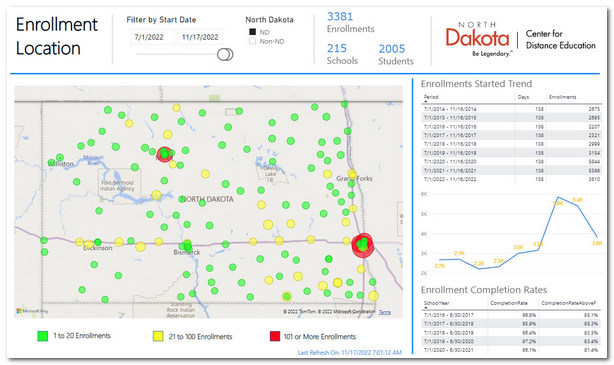Select row 7/1/2020 - 6/30/2021
The image size is (614, 365).
tap(511, 350)
